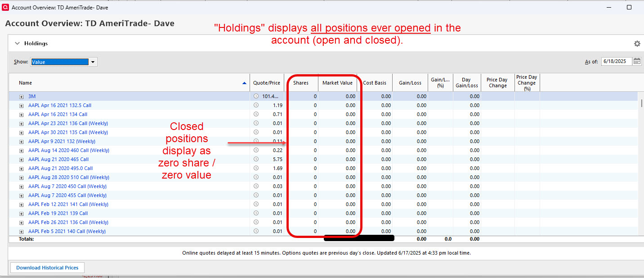Viewport: 644px width, 278px height.
Task: Click Download Historical Prices button
Action: 47,268
